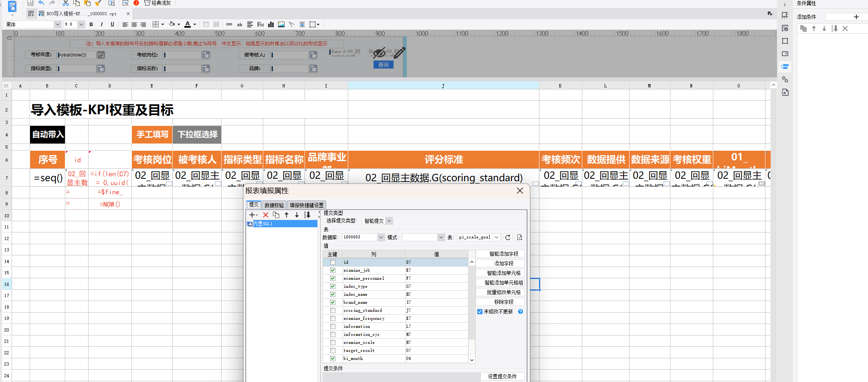Click the 考核岗位 parameter input field
Screen dimensions: 868x382
tap(182, 55)
